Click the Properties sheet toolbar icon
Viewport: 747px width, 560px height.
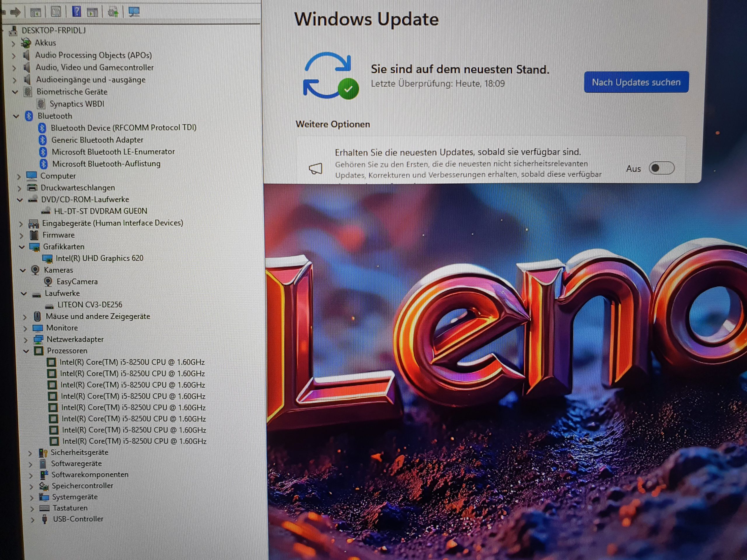[56, 12]
